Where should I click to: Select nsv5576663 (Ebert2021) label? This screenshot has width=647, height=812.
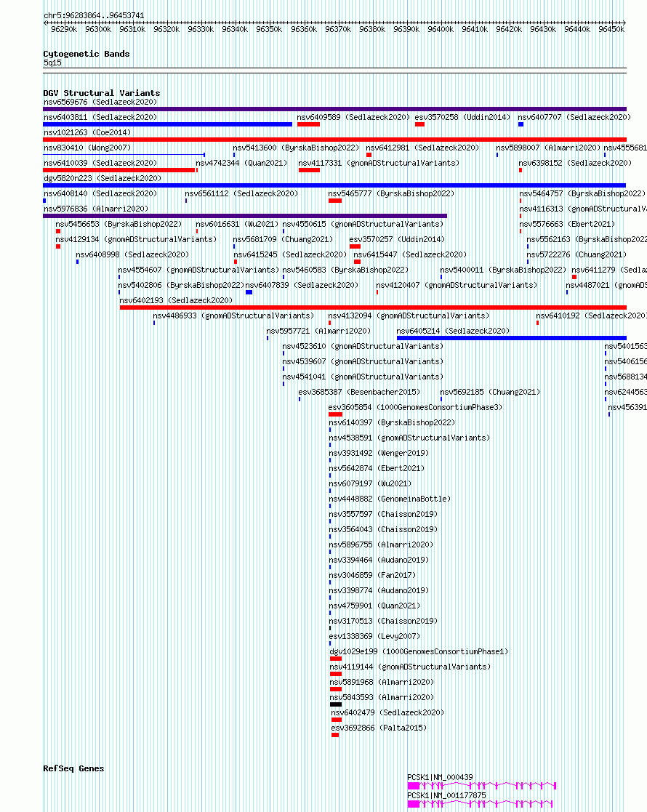point(567,224)
